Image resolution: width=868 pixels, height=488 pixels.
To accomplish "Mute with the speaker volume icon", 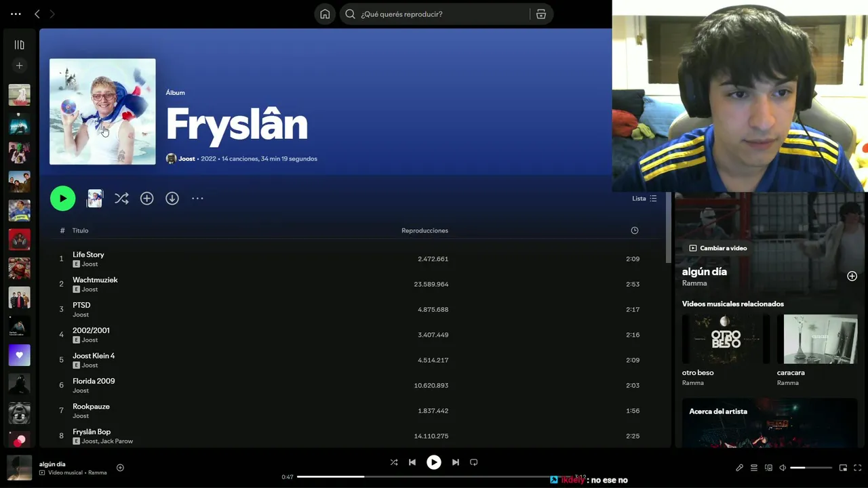I will point(783,468).
